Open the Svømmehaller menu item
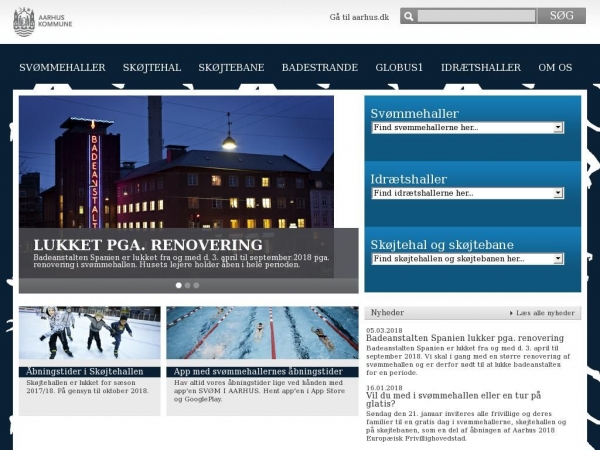The height and width of the screenshot is (450, 600). [x=62, y=68]
